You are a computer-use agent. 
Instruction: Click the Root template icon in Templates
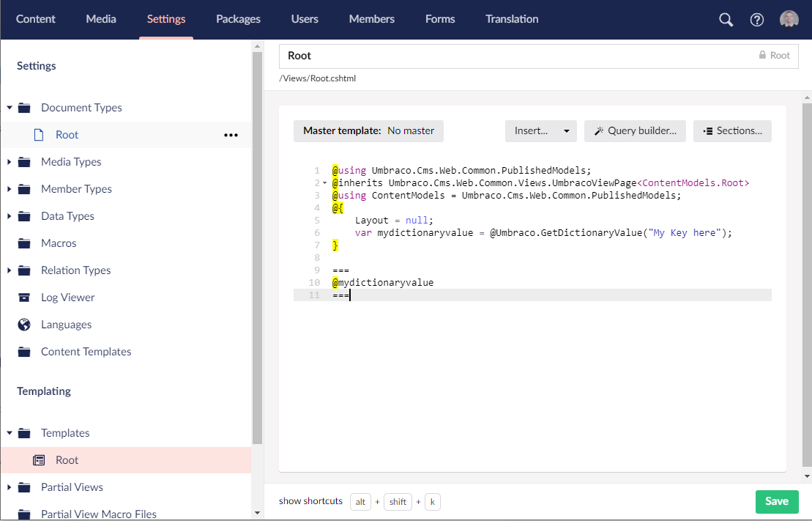click(x=39, y=459)
